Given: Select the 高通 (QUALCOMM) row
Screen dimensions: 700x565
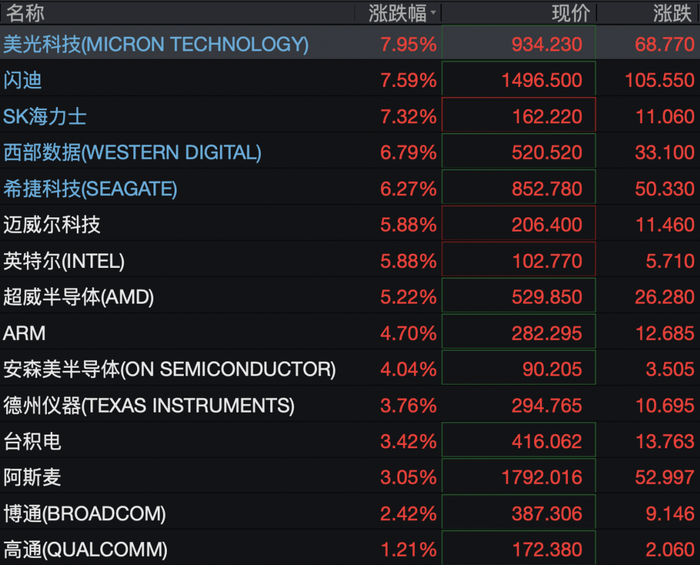Looking at the screenshot, I should (x=350, y=549).
